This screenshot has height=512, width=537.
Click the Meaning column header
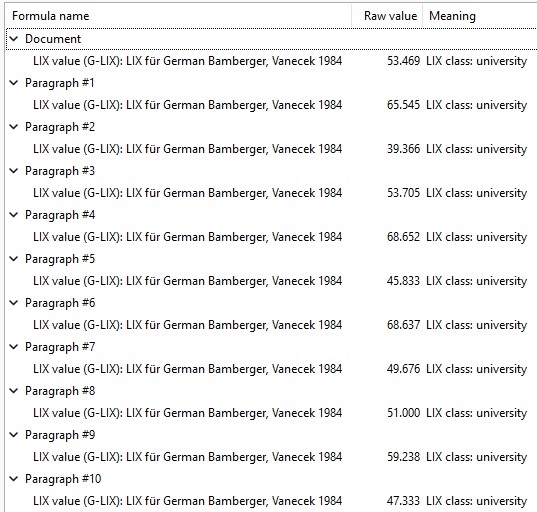tap(479, 16)
